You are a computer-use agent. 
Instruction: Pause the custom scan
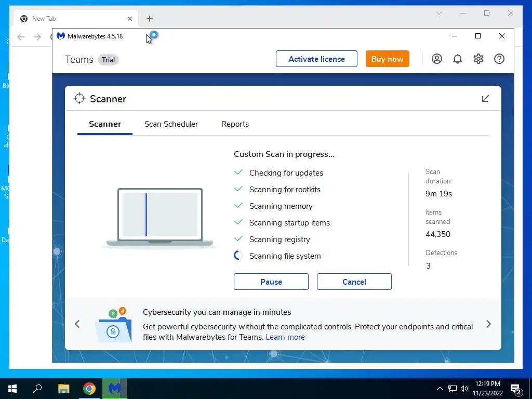click(x=271, y=282)
